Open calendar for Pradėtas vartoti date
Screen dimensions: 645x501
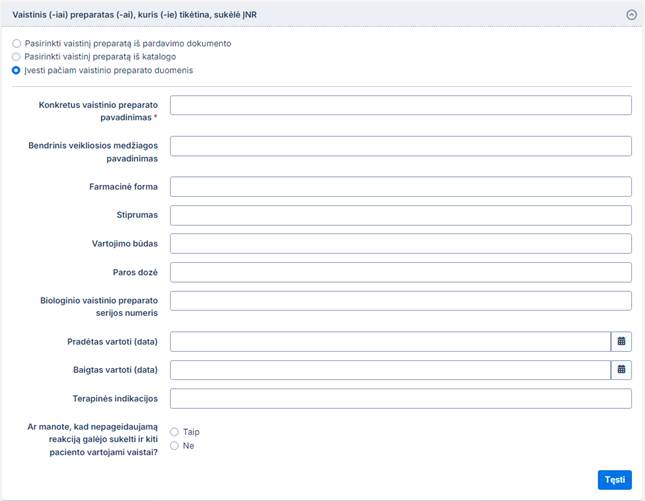point(621,342)
